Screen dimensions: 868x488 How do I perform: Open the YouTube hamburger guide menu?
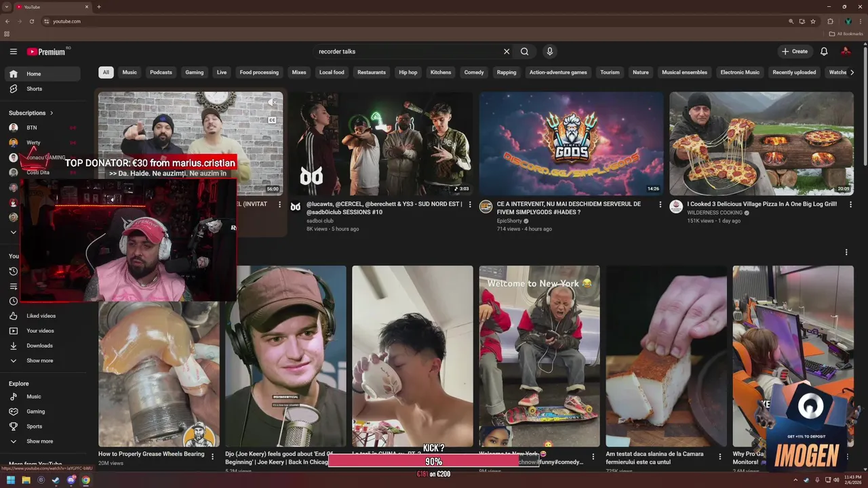[13, 52]
